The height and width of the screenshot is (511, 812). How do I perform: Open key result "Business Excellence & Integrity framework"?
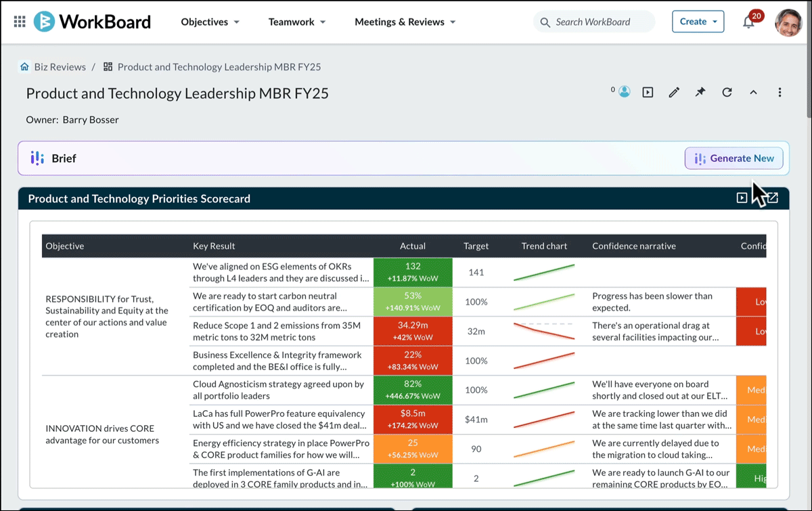277,361
